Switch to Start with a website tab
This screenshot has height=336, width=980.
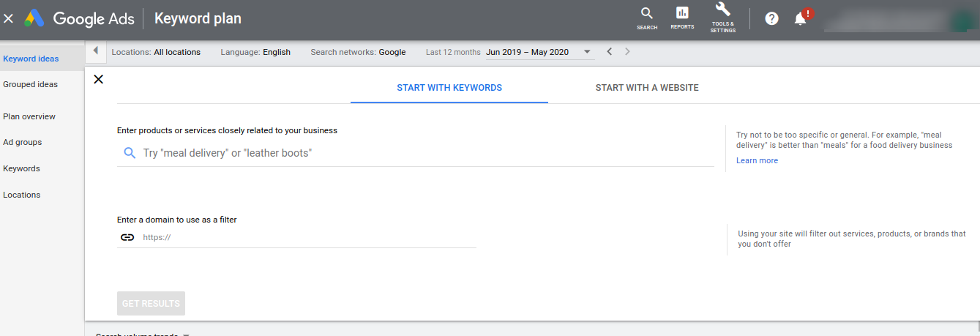pyautogui.click(x=647, y=88)
